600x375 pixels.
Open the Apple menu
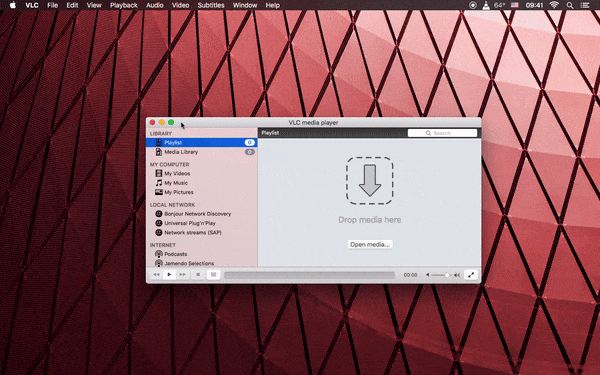pyautogui.click(x=13, y=5)
